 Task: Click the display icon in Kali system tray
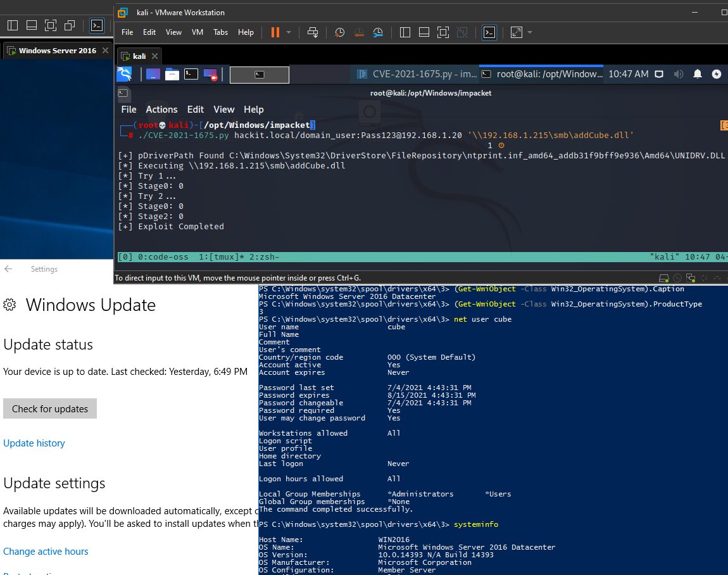click(659, 74)
